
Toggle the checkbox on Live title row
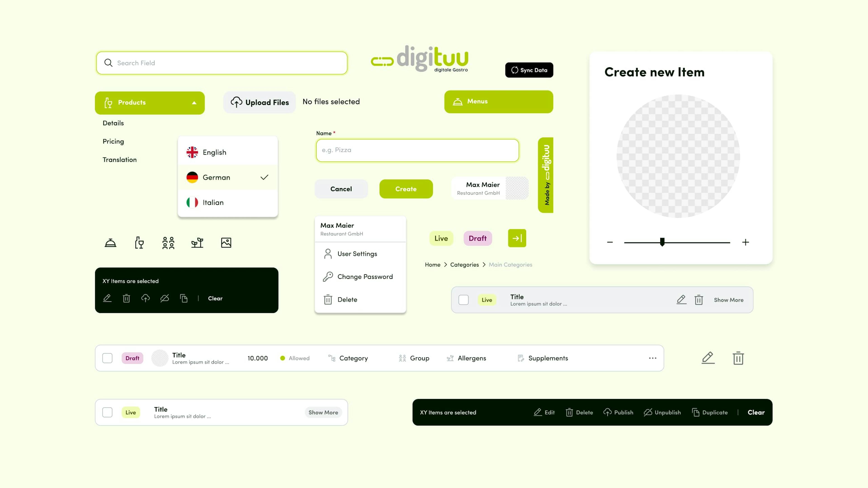tap(107, 412)
